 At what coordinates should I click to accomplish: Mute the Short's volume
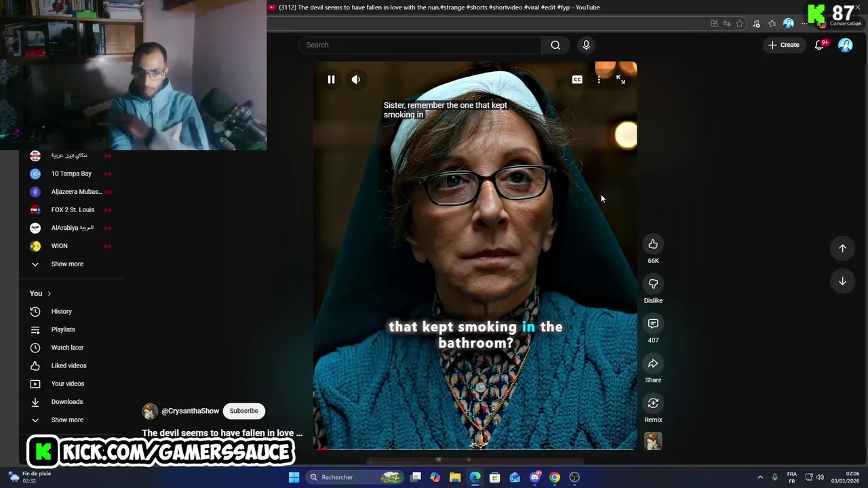(356, 80)
